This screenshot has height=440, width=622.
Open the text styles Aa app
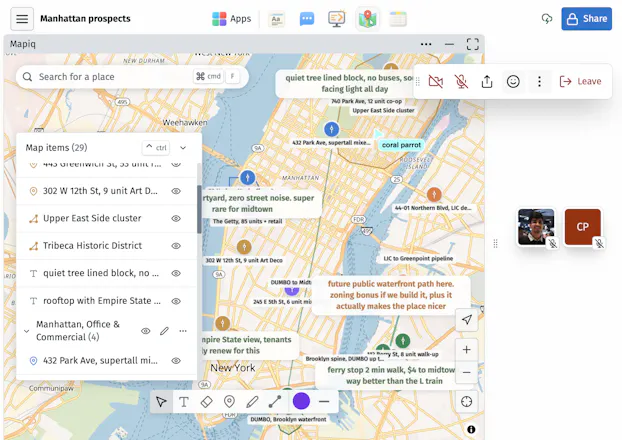pos(276,19)
